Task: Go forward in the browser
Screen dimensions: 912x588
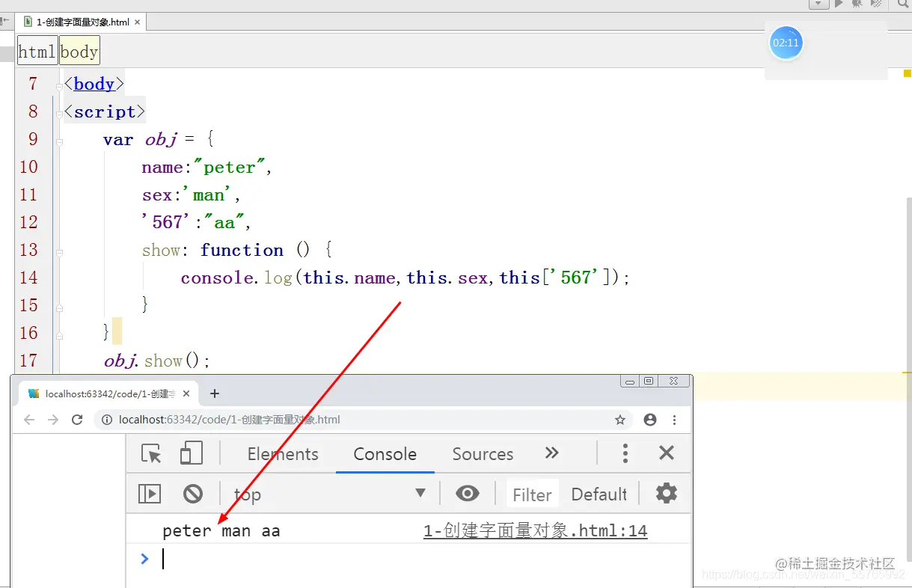Action: (x=53, y=420)
